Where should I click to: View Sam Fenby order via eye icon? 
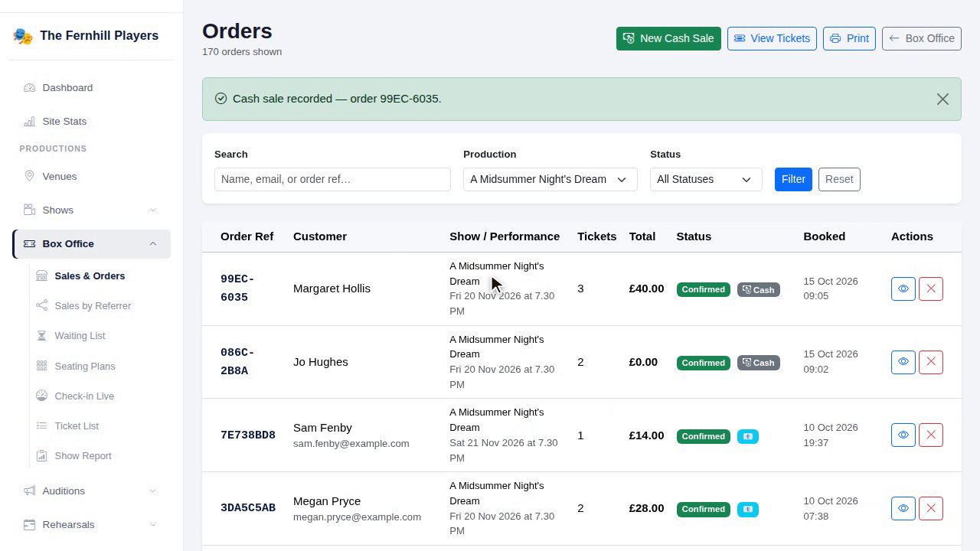click(x=903, y=435)
